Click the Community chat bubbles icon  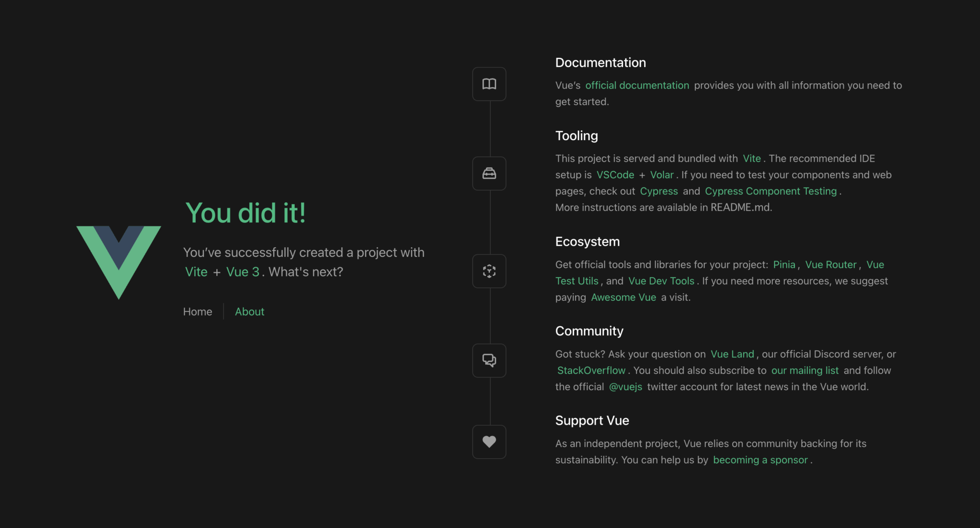(x=489, y=360)
